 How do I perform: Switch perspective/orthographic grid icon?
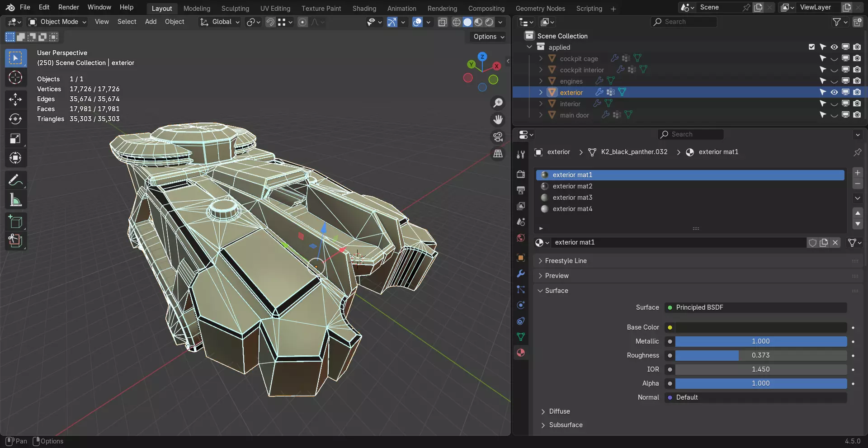tap(498, 154)
